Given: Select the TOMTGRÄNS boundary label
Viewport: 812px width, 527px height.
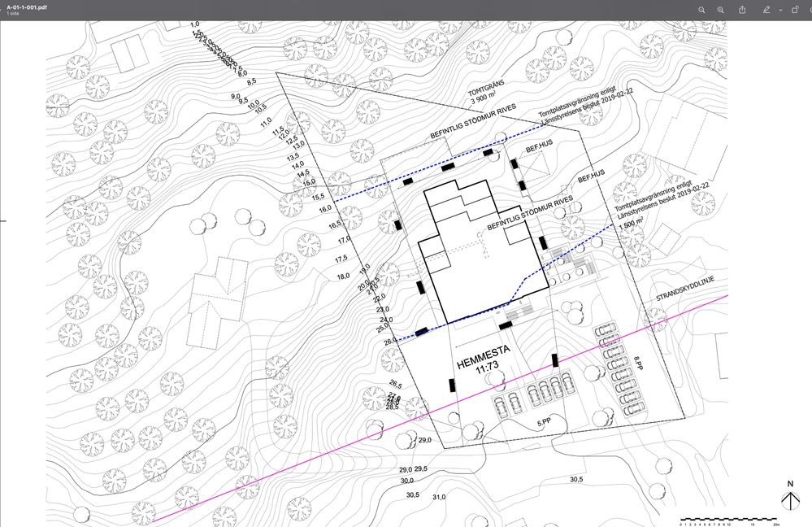Looking at the screenshot, I should click(486, 88).
